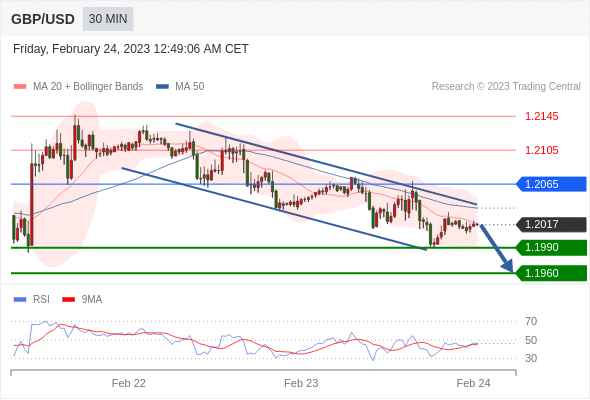Click the blue MA 50 legend swatch
The image size is (590, 400).
pos(163,87)
